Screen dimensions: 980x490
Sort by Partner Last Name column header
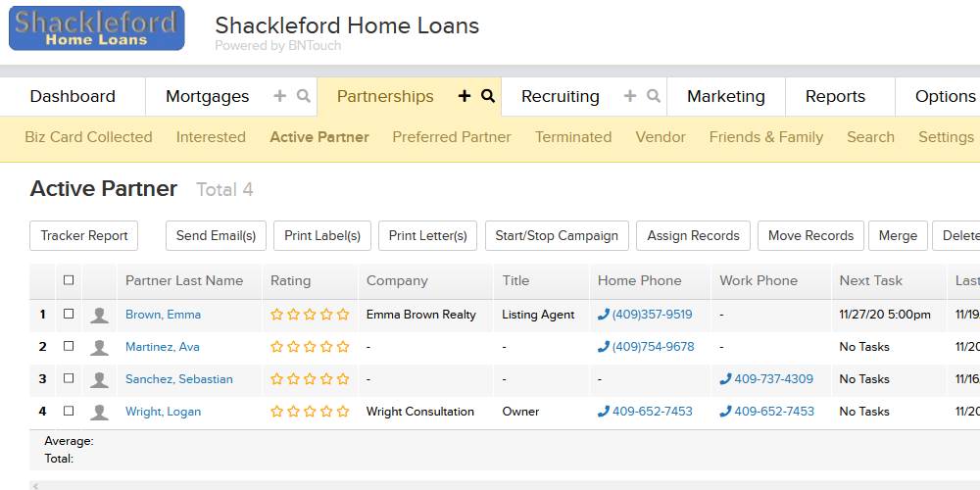(184, 281)
